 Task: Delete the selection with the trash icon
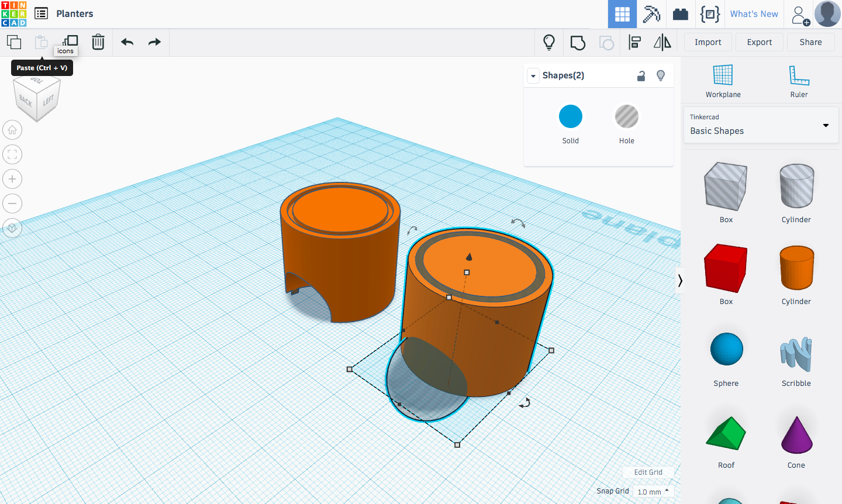(x=98, y=42)
